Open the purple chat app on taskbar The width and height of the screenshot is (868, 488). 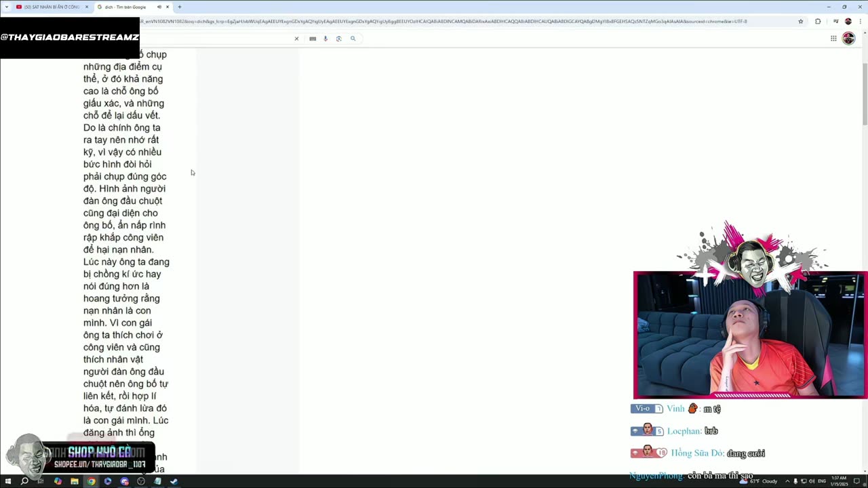(x=124, y=481)
